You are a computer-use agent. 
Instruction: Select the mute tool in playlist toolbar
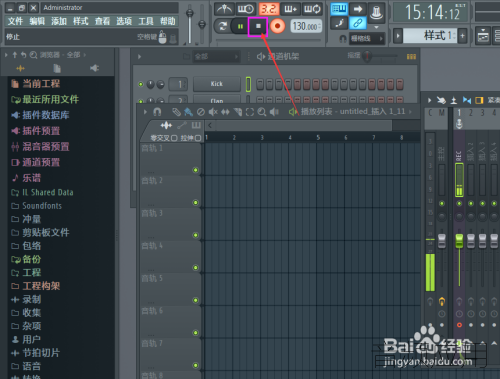click(x=213, y=112)
